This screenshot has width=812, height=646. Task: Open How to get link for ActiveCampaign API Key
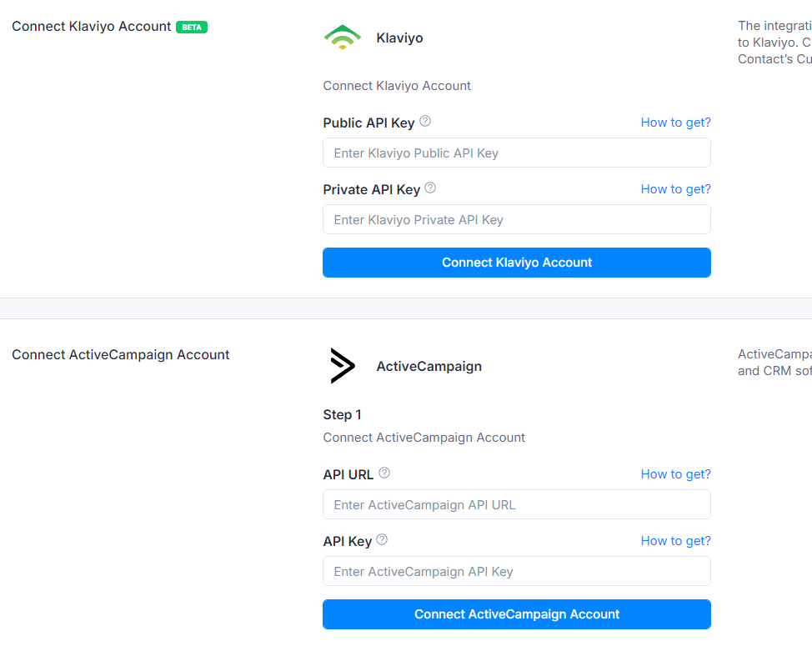point(676,541)
